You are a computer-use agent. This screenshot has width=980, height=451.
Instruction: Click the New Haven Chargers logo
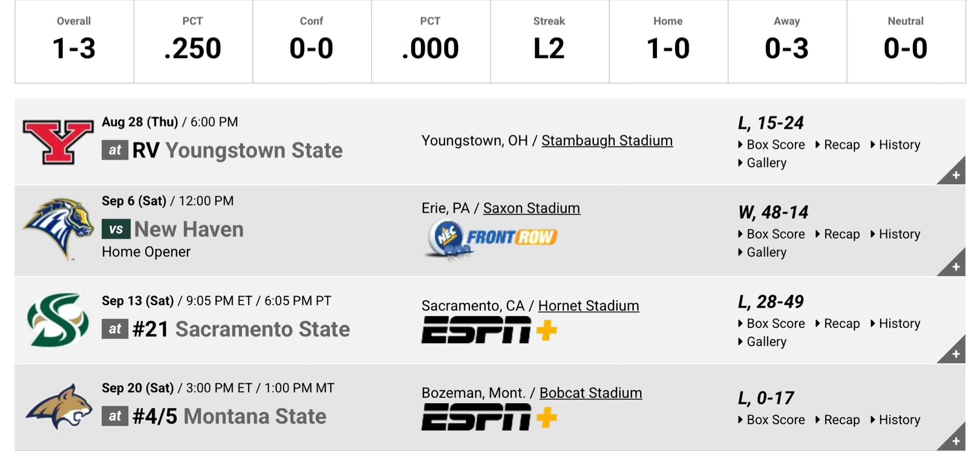(58, 229)
